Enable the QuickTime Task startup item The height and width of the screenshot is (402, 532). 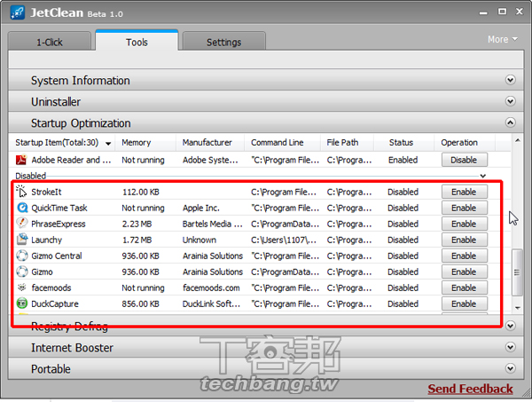[463, 208]
